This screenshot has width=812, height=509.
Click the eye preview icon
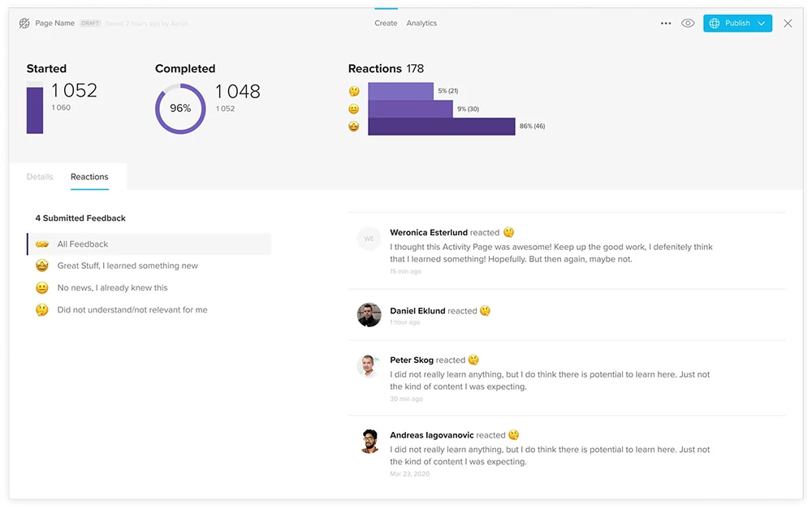point(688,23)
